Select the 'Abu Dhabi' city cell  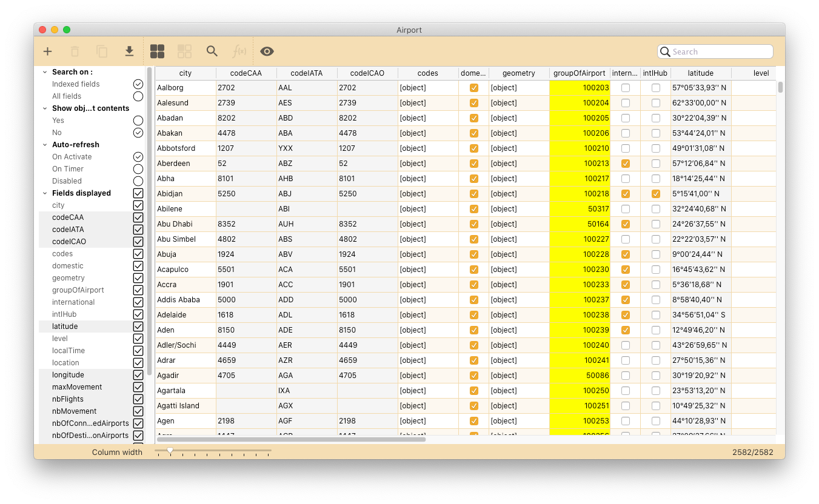point(186,224)
